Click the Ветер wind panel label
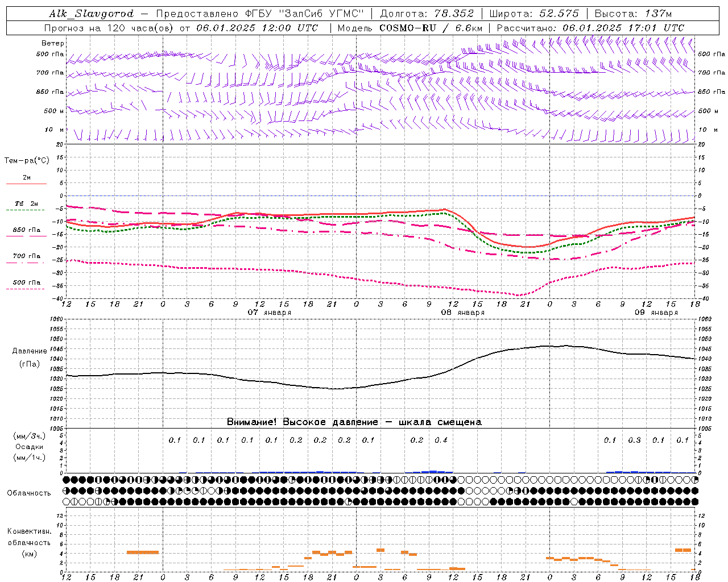Image resolution: width=728 pixels, height=582 pixels. click(x=53, y=43)
